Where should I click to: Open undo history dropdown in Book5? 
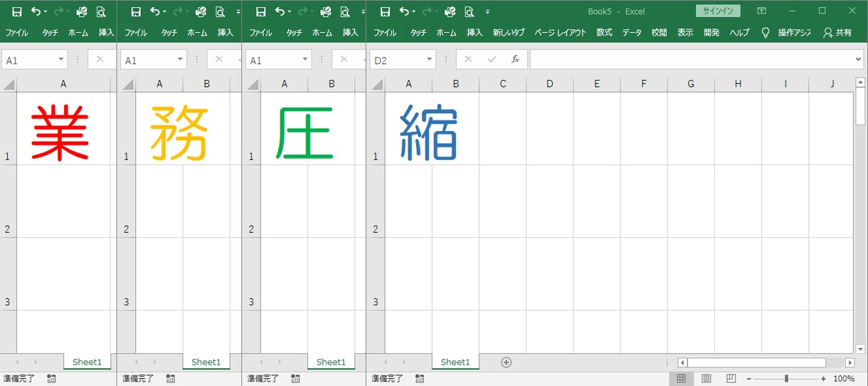click(414, 11)
